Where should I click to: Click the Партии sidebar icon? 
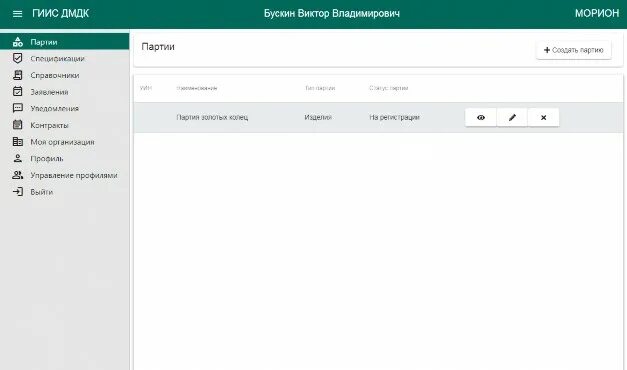pos(18,42)
